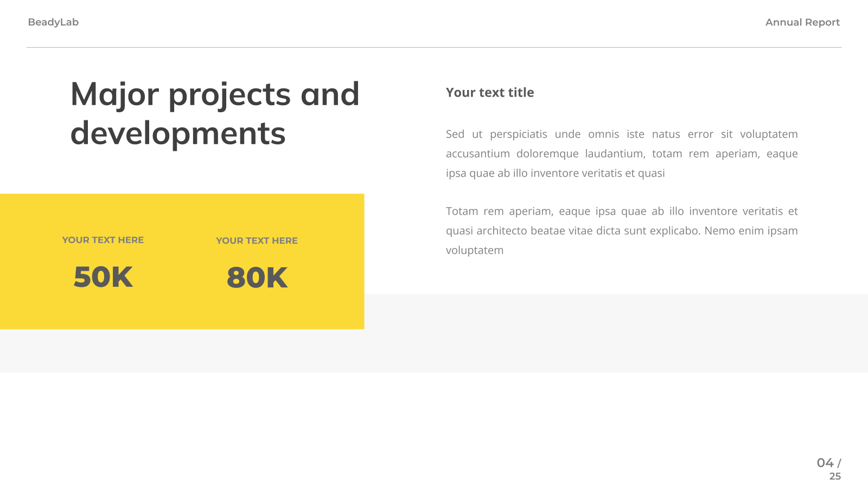Viewport: 868px width, 488px height.
Task: Select the 80K statistic text
Action: pyautogui.click(x=257, y=278)
